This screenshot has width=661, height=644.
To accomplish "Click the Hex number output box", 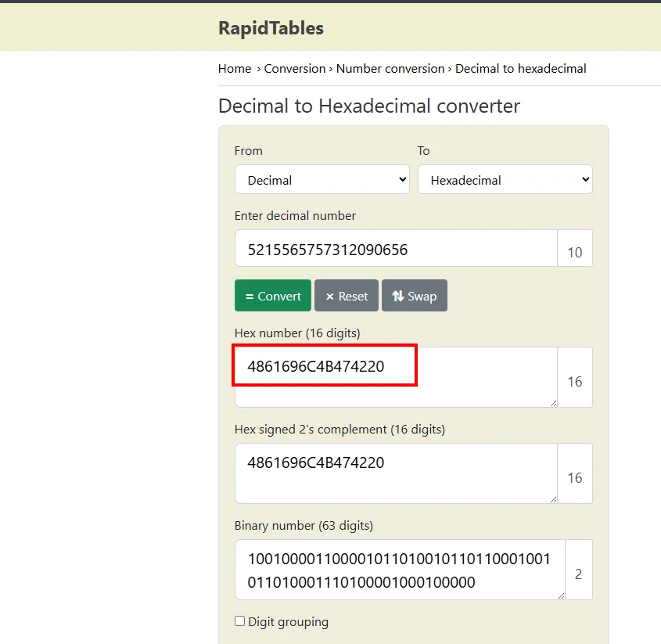I will (397, 377).
